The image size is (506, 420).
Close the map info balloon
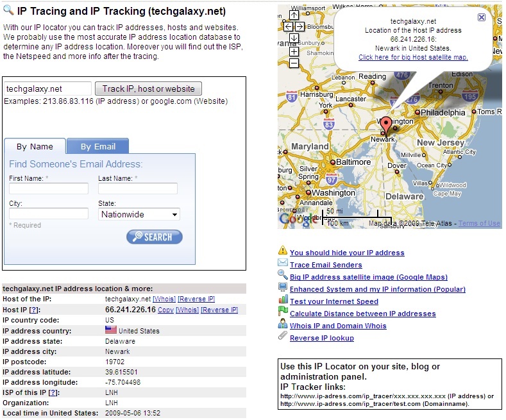[x=481, y=17]
